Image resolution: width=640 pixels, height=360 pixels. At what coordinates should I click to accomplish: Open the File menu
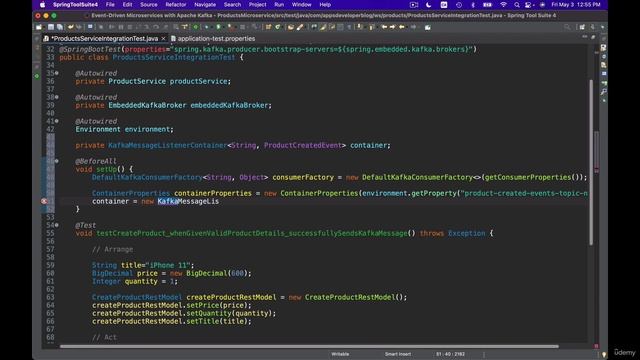110,5
